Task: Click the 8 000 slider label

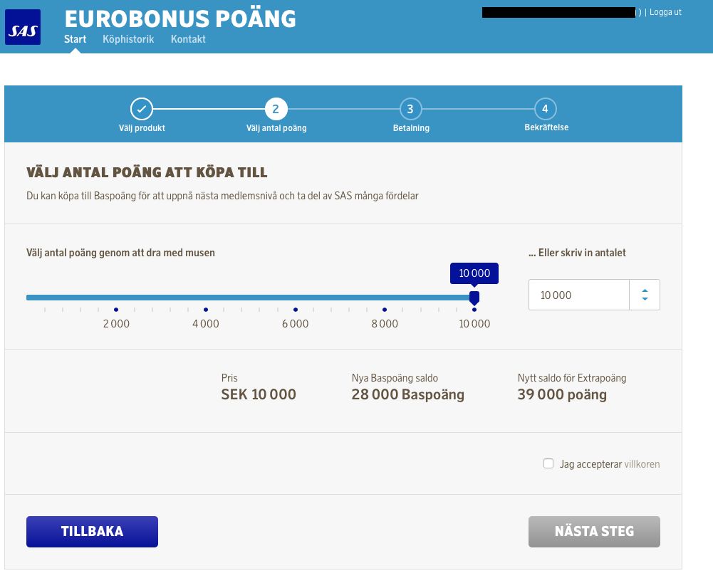Action: click(x=385, y=323)
